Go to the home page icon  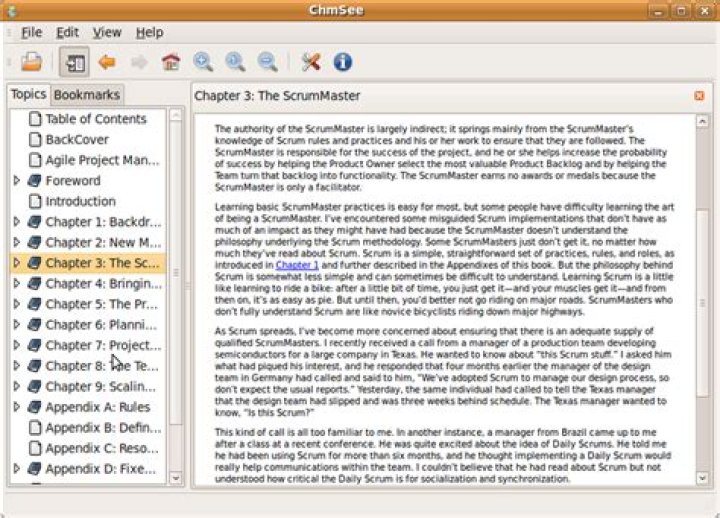click(x=171, y=62)
